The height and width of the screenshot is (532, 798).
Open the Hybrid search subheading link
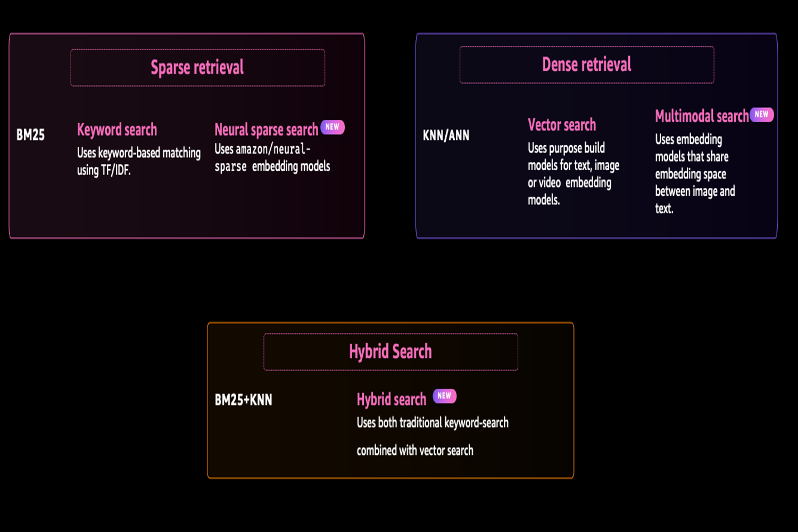tap(392, 400)
